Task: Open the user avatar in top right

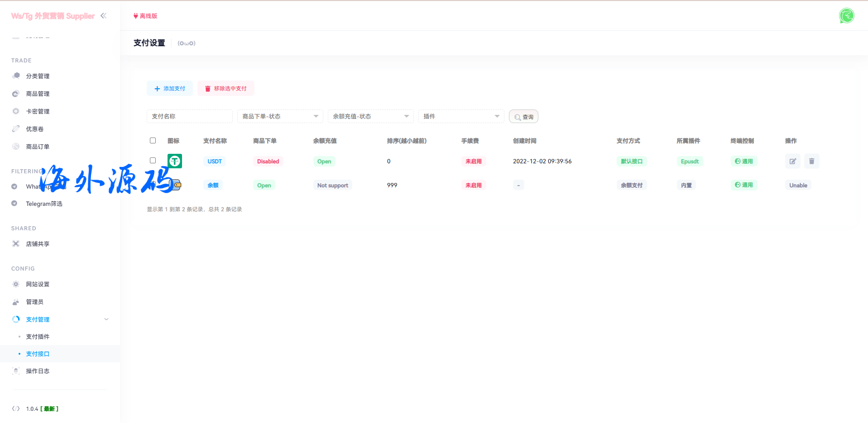Action: pos(846,16)
